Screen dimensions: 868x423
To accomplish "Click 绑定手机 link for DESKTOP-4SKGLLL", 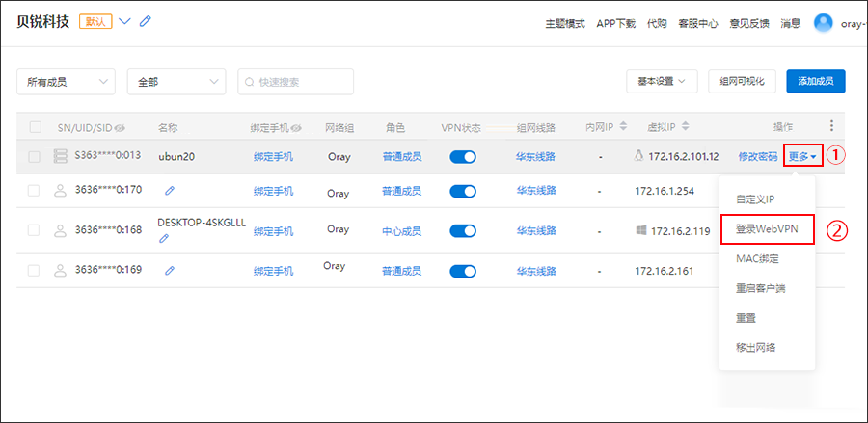I will (274, 231).
